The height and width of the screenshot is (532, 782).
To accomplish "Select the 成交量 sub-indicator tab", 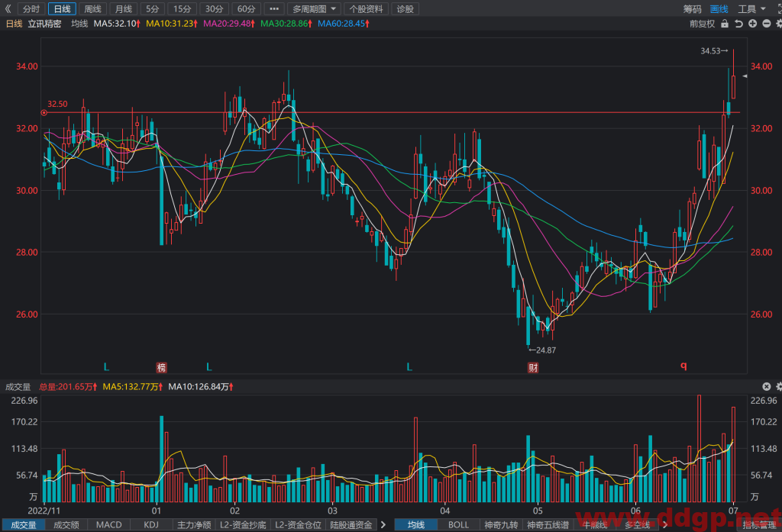I will pos(24,524).
